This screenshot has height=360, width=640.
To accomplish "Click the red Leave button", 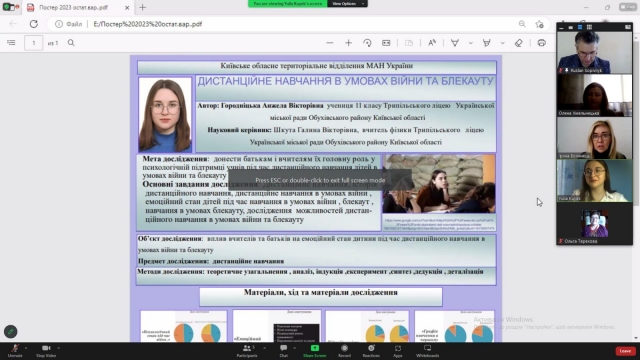I will click(625, 351).
